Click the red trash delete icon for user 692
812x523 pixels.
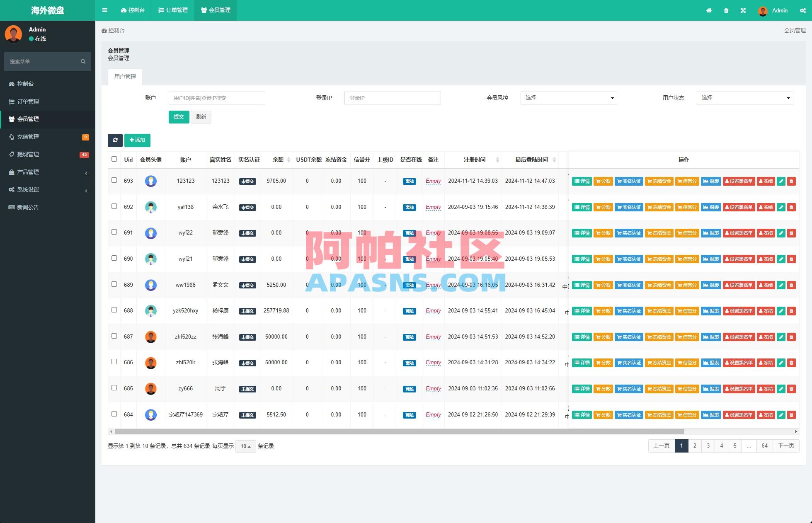[x=792, y=207]
